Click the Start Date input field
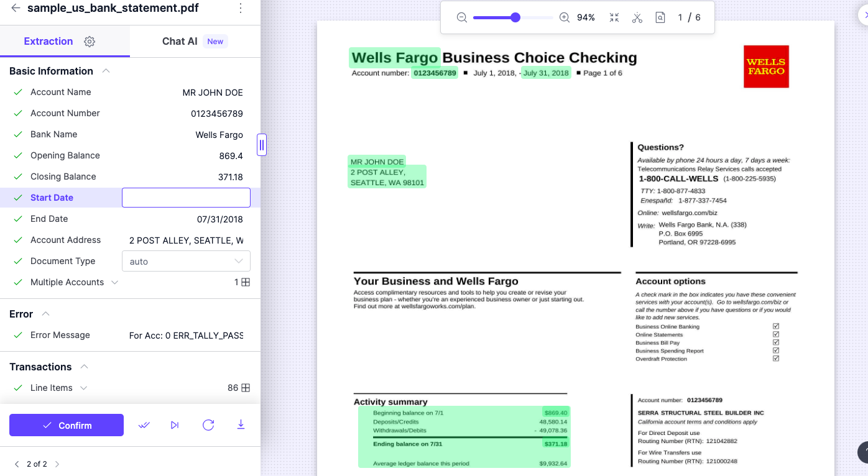This screenshot has width=868, height=476. (x=186, y=198)
